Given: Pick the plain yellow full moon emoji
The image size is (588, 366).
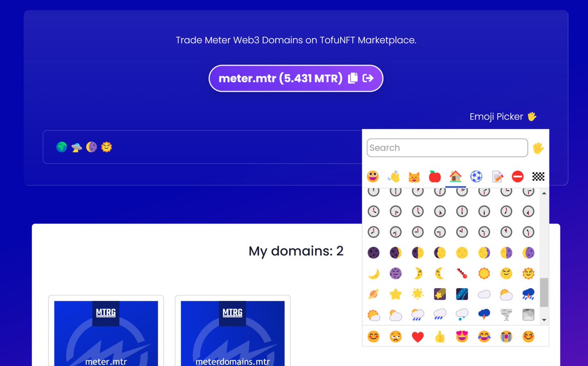Looking at the screenshot, I should pyautogui.click(x=462, y=253).
